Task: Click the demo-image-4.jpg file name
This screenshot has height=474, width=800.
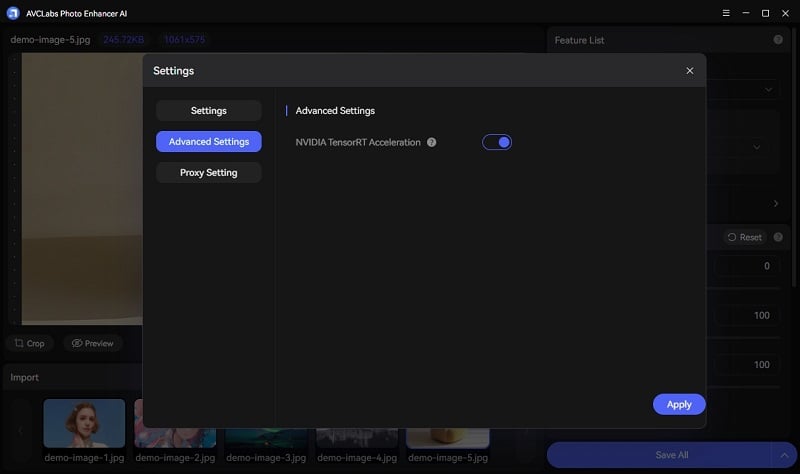Action: click(357, 458)
